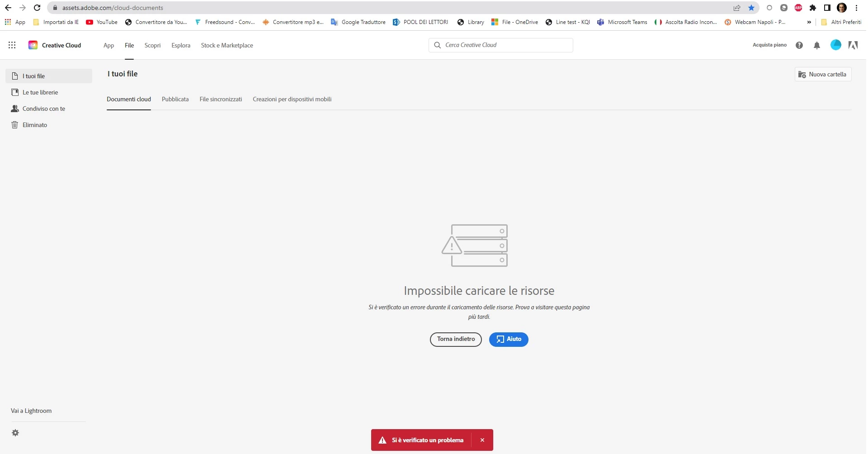Click the search magnifier icon
Image resolution: width=868 pixels, height=454 pixels.
point(437,45)
